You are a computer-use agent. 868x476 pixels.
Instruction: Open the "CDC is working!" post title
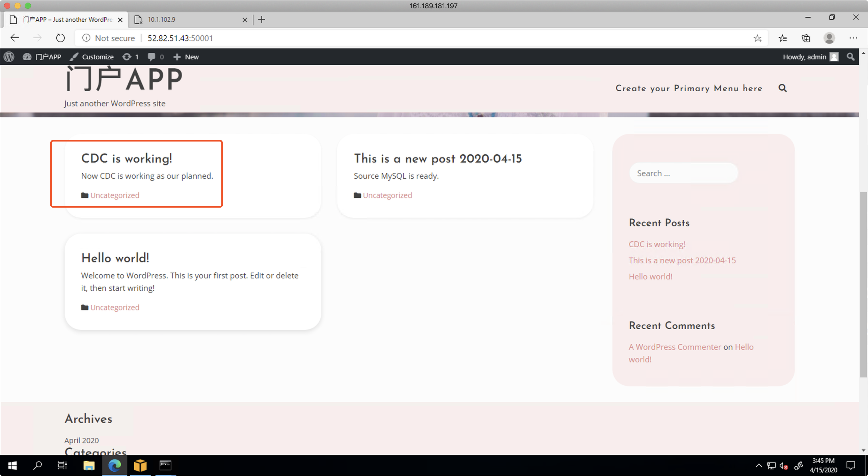126,158
